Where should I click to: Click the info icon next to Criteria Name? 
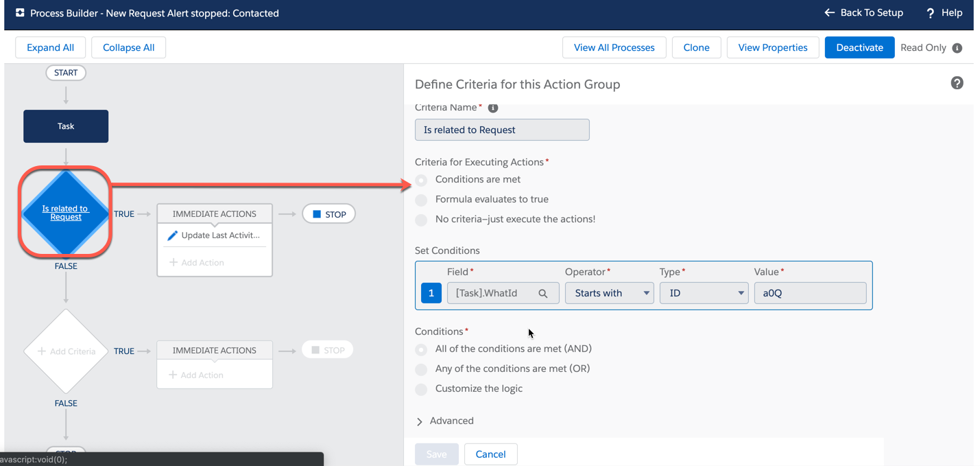point(492,107)
